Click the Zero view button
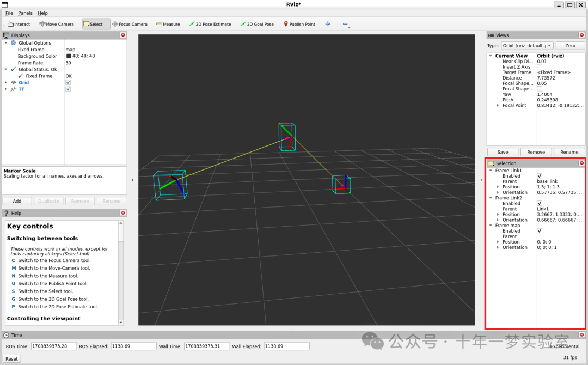 click(x=570, y=45)
